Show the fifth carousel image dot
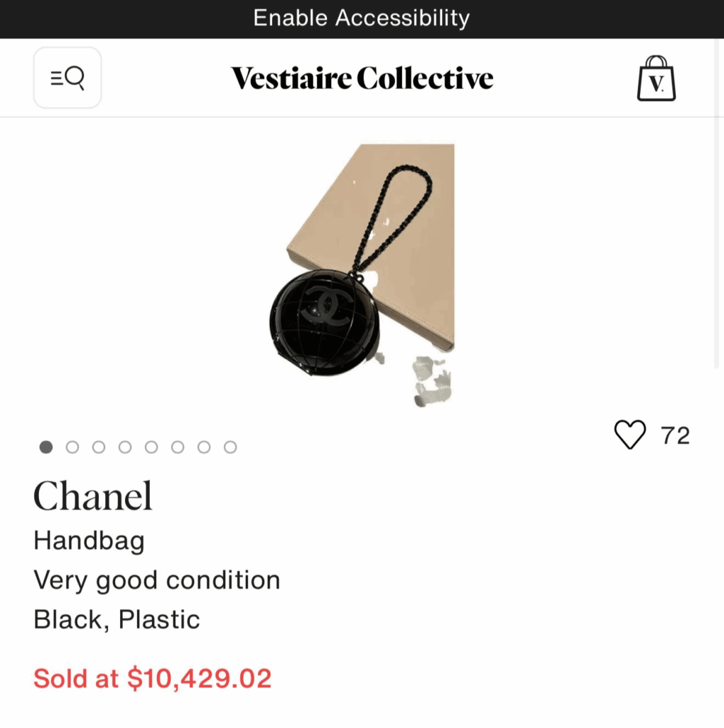 click(x=151, y=447)
